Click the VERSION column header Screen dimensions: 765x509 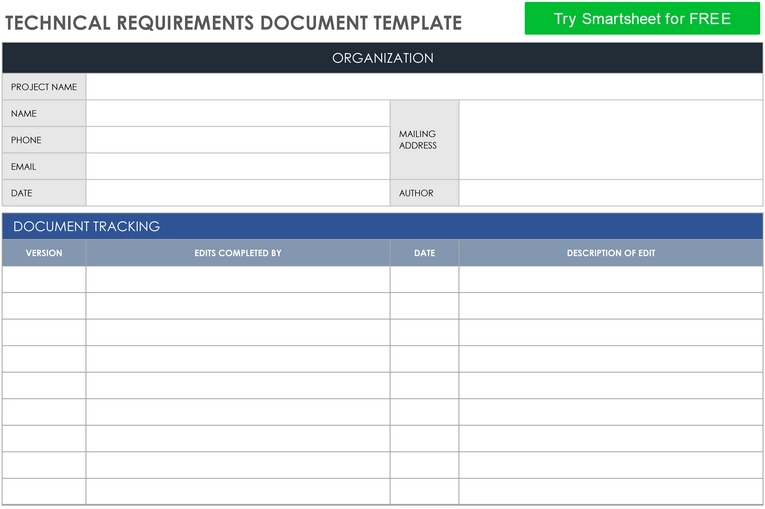pyautogui.click(x=44, y=253)
